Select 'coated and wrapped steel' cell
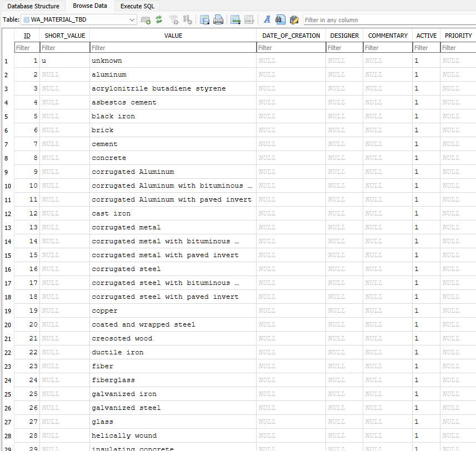Image resolution: width=476 pixels, height=451 pixels. (173, 324)
